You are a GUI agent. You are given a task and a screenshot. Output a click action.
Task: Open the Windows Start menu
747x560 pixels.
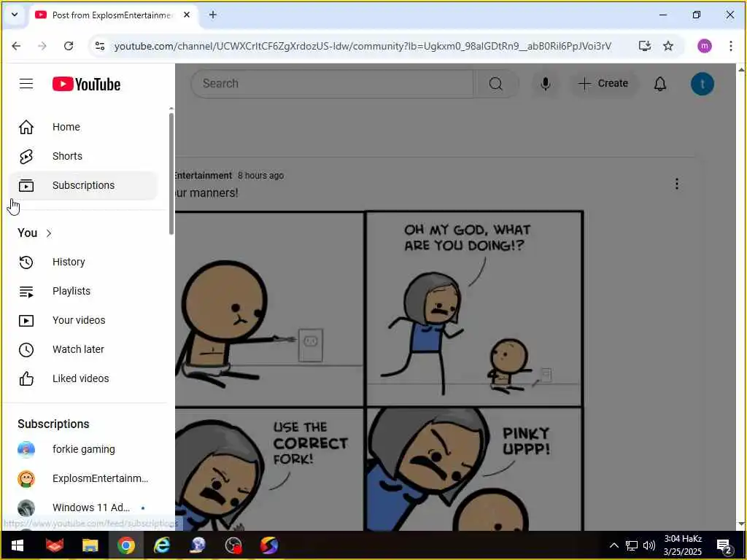[18, 545]
